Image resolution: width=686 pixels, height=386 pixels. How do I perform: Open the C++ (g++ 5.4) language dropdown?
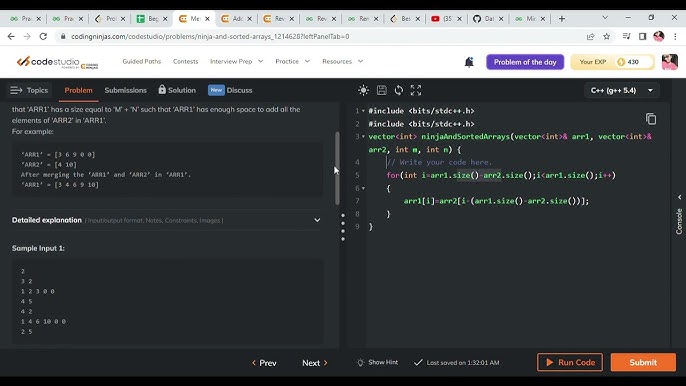coord(622,91)
